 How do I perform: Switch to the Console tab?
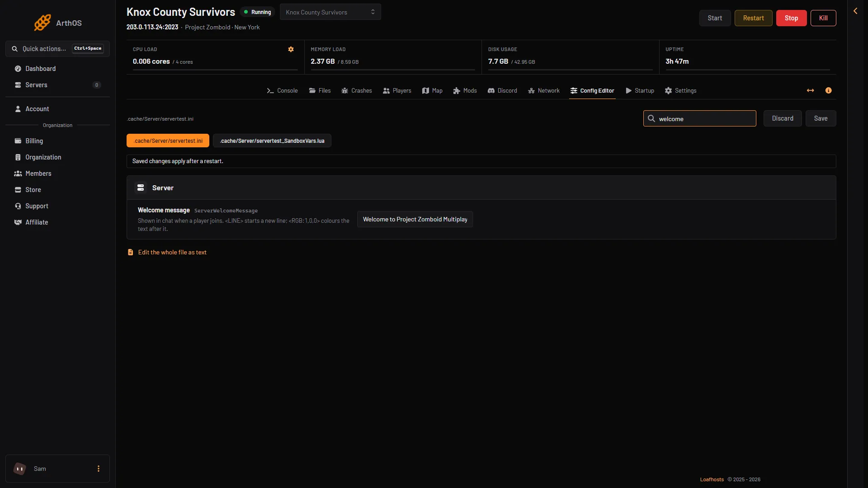(282, 90)
